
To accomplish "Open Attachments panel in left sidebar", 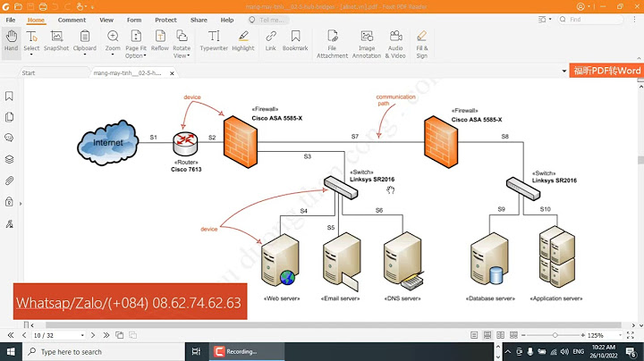I will coord(9,180).
